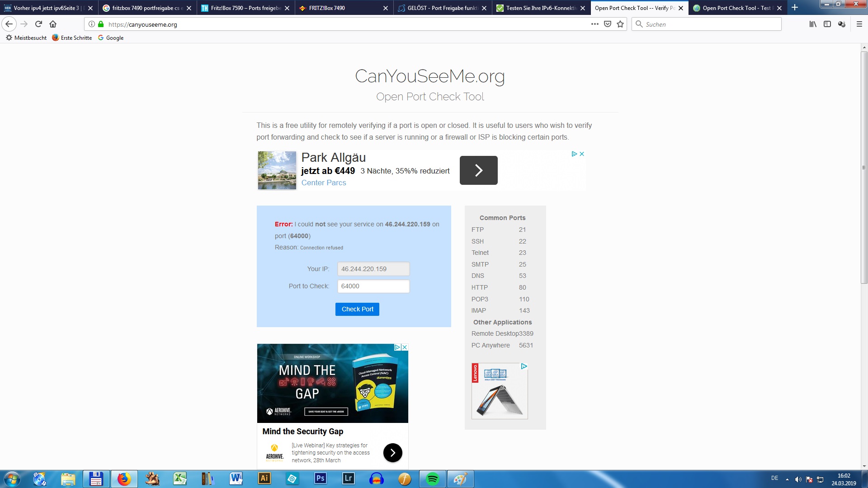
Task: Show hidden system tray icons
Action: click(787, 479)
